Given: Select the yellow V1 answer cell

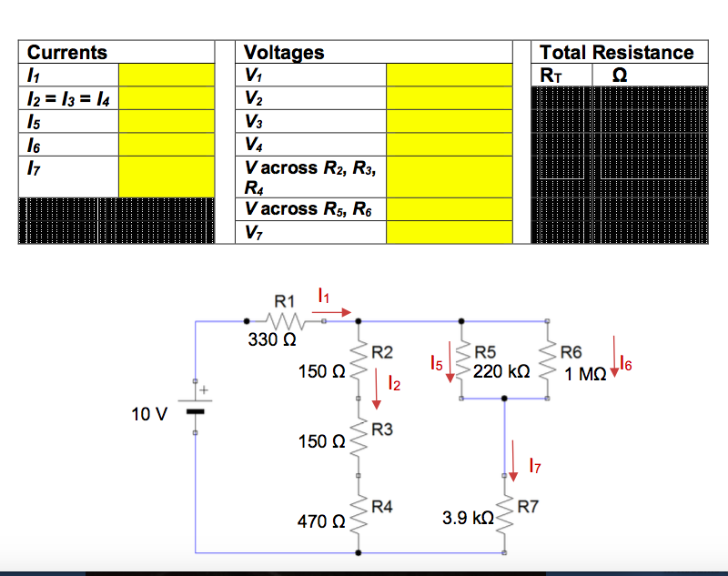Looking at the screenshot, I should coord(449,75).
